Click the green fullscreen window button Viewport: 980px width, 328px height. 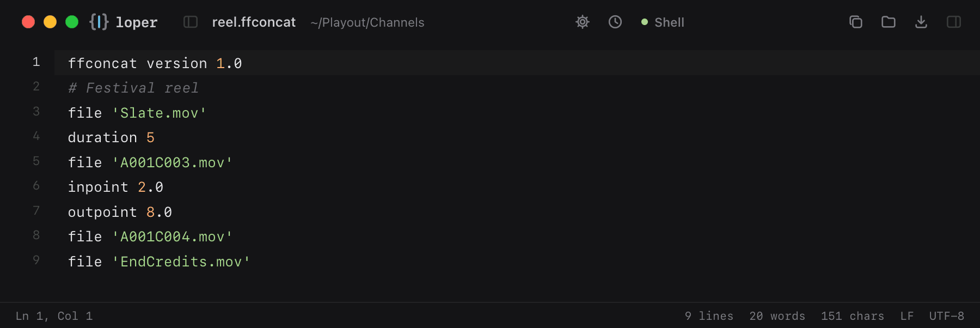pyautogui.click(x=72, y=22)
